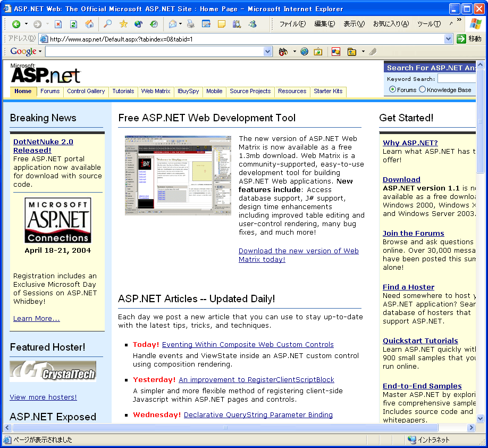Print page with printer icon

coord(191,24)
